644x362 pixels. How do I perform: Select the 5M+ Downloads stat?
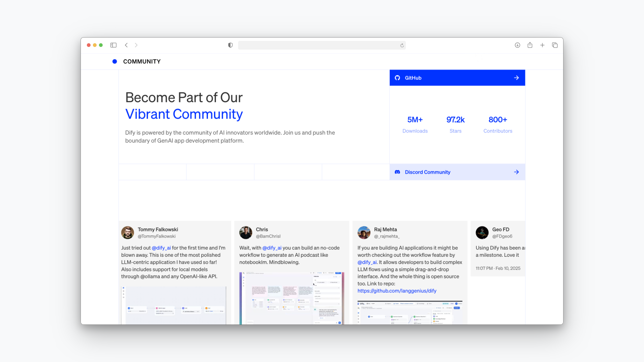point(415,125)
